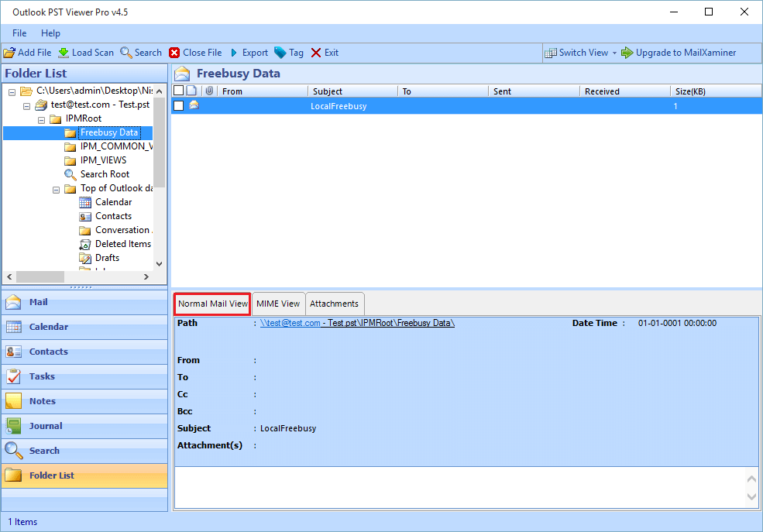
Task: Click the Export toolbar button
Action: click(x=249, y=53)
